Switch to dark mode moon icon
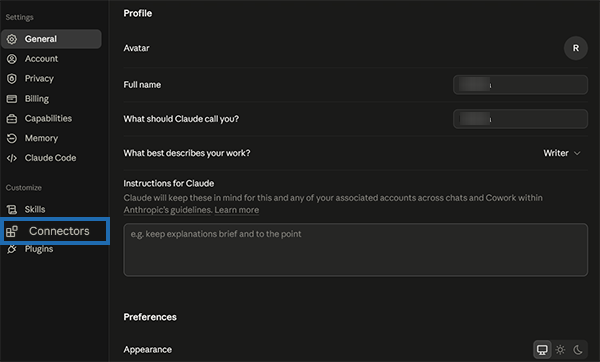This screenshot has height=362, width=600. click(x=578, y=349)
